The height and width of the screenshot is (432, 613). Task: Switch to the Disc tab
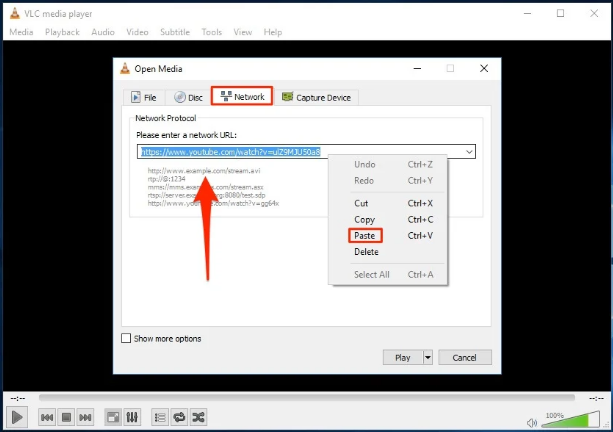tap(188, 97)
